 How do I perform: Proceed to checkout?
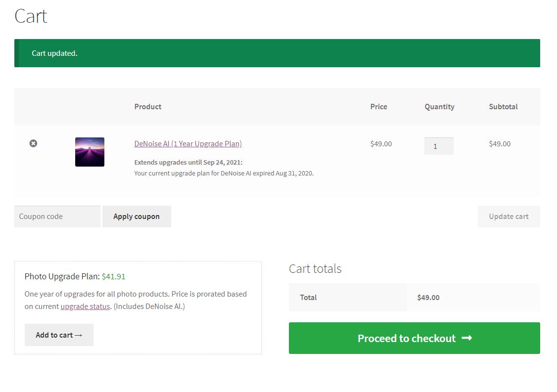pos(414,338)
